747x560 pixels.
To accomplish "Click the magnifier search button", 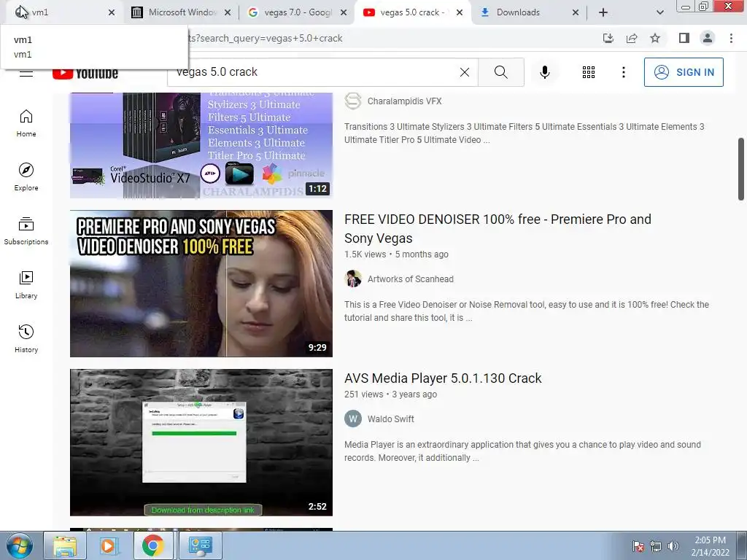I will tap(500, 72).
